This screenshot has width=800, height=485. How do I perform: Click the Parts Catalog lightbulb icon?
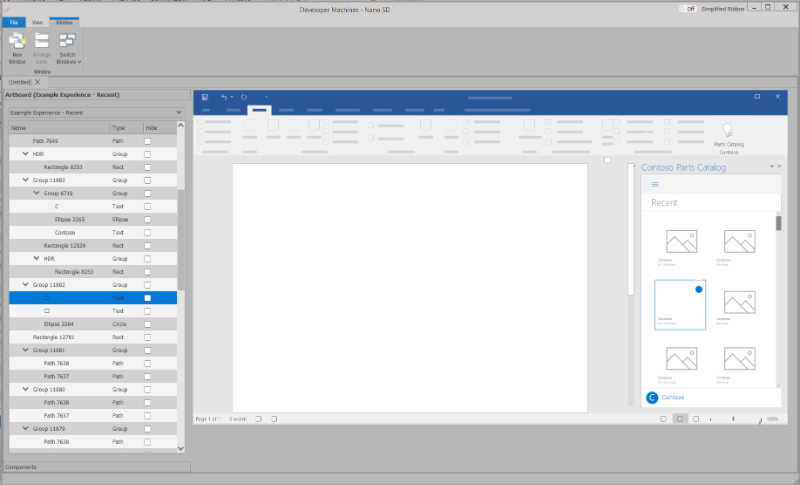point(728,130)
